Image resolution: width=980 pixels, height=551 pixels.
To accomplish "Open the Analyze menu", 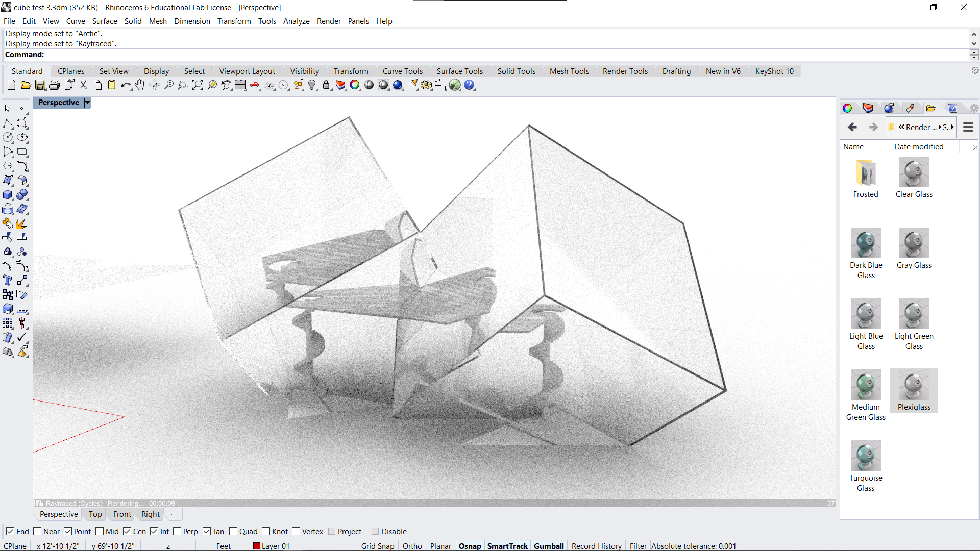I will [x=297, y=21].
